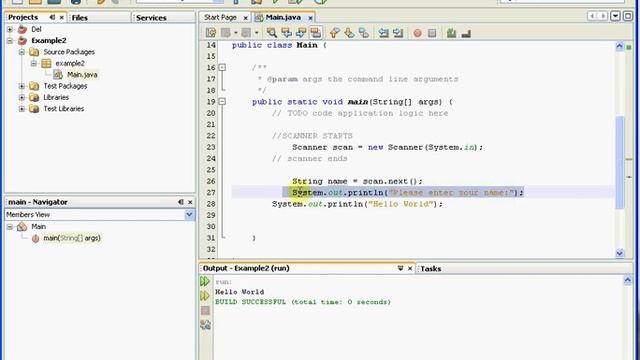Image resolution: width=640 pixels, height=360 pixels.
Task: Click "BUILD SUCCESSFUL" output line
Action: [303, 302]
